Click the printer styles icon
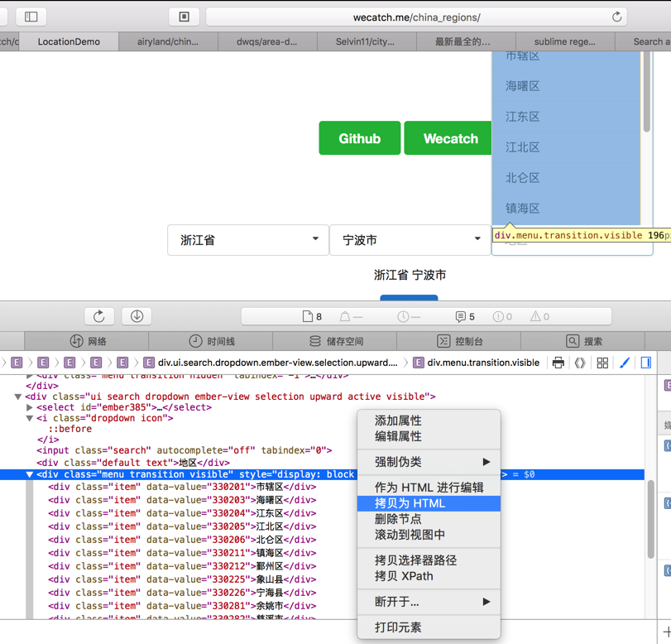This screenshot has height=644, width=671. pos(558,363)
